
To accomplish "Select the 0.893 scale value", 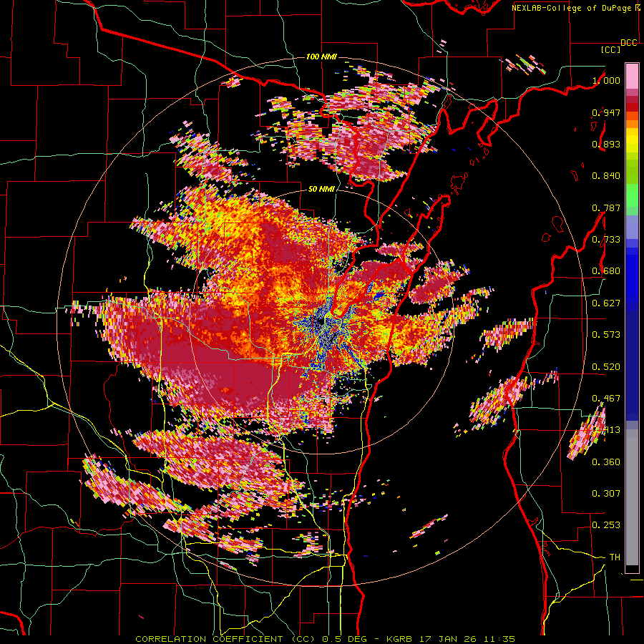I will 606,144.
